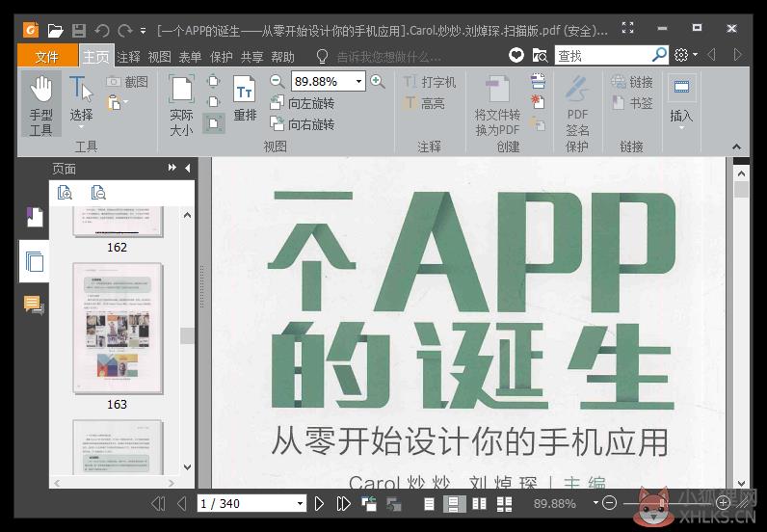This screenshot has width=767, height=532.
Task: Expand the 选择 tool dropdown arrow
Action: tap(81, 127)
